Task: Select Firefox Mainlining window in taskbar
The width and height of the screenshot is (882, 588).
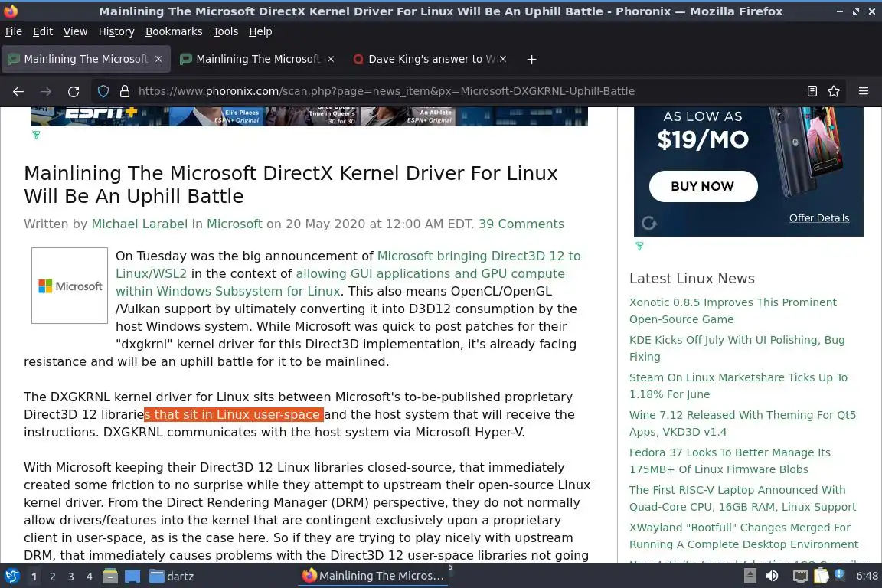Action: tap(374, 577)
